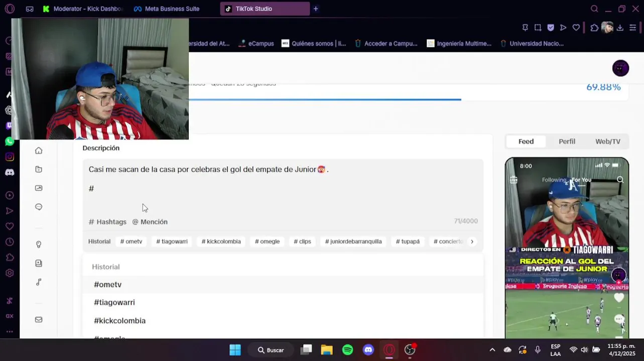Image resolution: width=644 pixels, height=361 pixels.
Task: Add the # juniordebarranquilla history chip
Action: (x=353, y=242)
